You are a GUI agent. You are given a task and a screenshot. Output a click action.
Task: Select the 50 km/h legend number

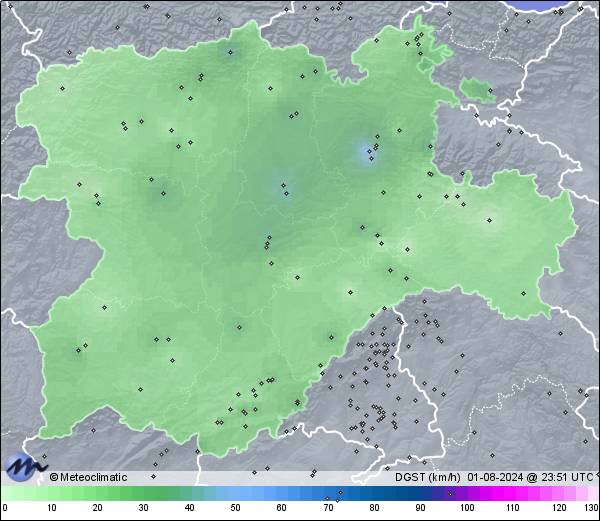[x=235, y=508]
